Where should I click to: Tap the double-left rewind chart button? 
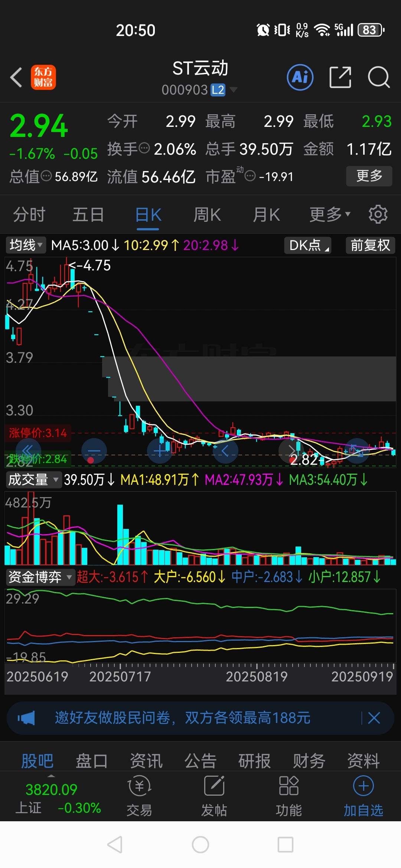[x=28, y=450]
